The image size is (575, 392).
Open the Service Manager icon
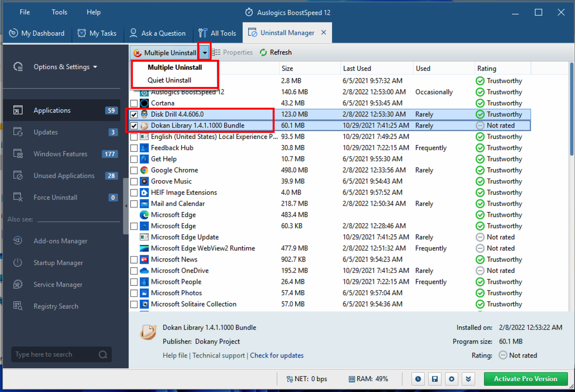click(18, 284)
